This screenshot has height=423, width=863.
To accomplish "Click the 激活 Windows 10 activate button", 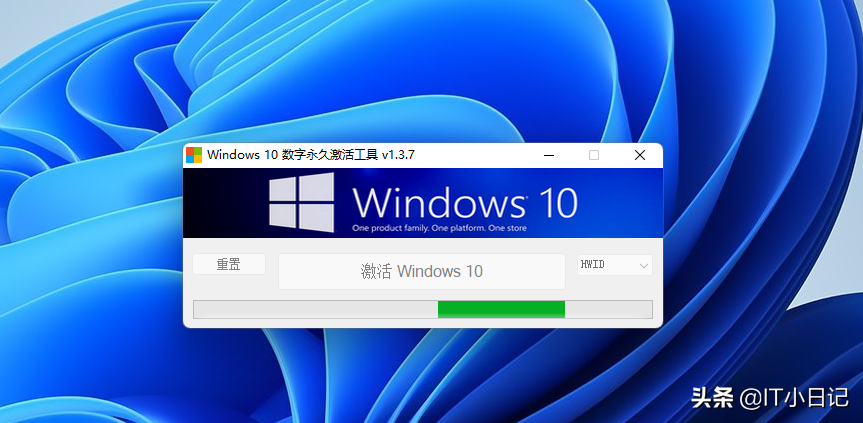I will (x=422, y=271).
